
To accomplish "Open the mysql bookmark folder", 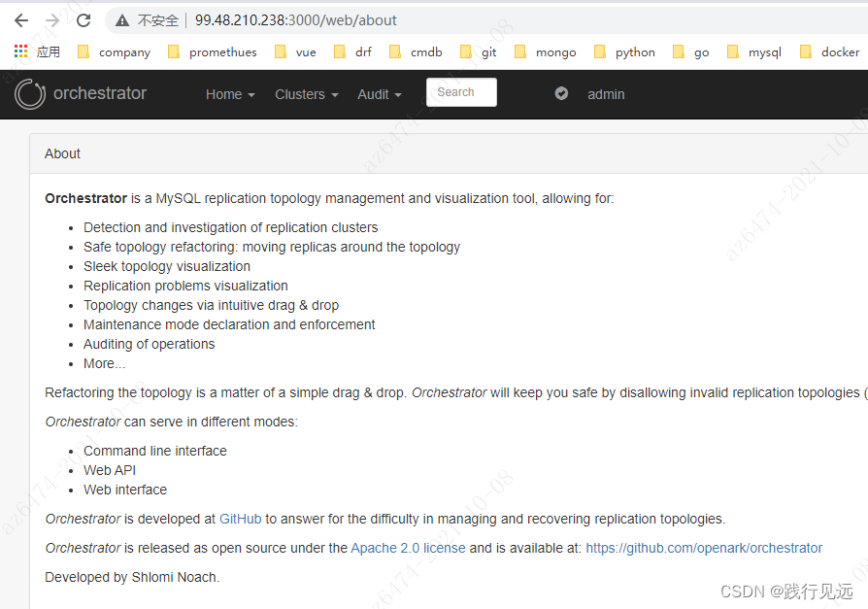I will click(754, 52).
